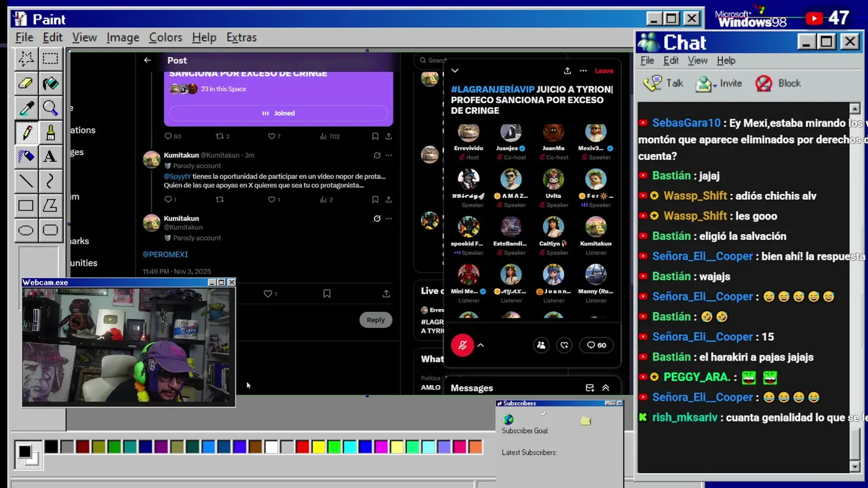Pick the red swatch in Paint palette
The width and height of the screenshot is (868, 488).
[302, 447]
